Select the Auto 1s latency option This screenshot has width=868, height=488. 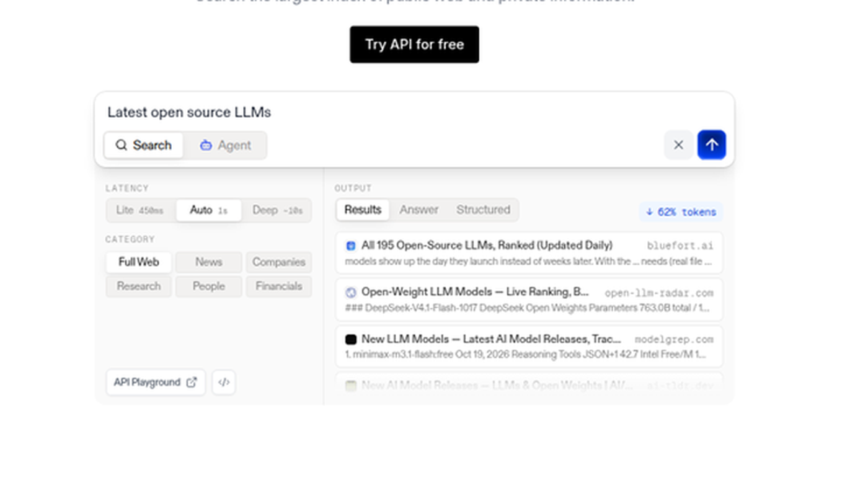click(x=208, y=210)
